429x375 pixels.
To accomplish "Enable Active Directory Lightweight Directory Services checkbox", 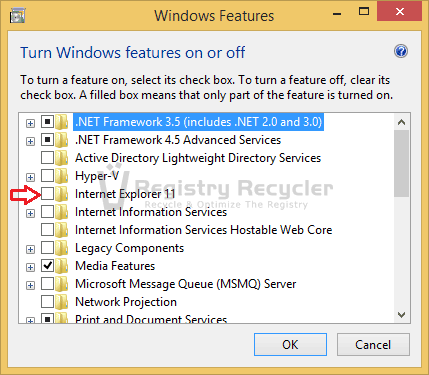I will [x=47, y=158].
